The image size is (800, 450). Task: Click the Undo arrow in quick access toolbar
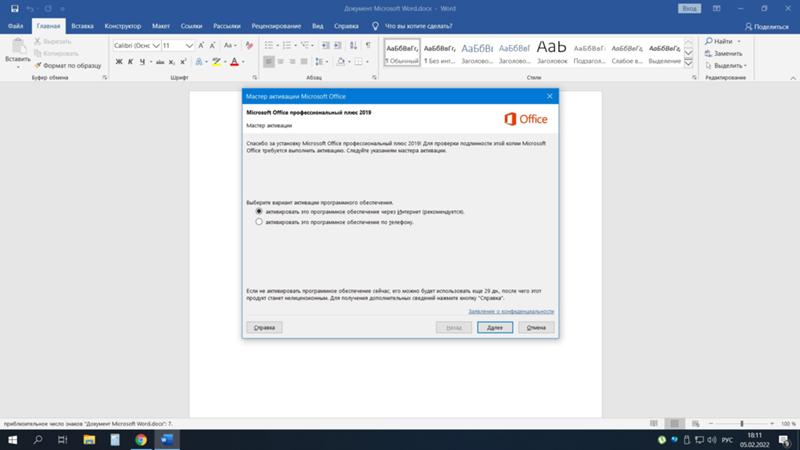(x=30, y=9)
